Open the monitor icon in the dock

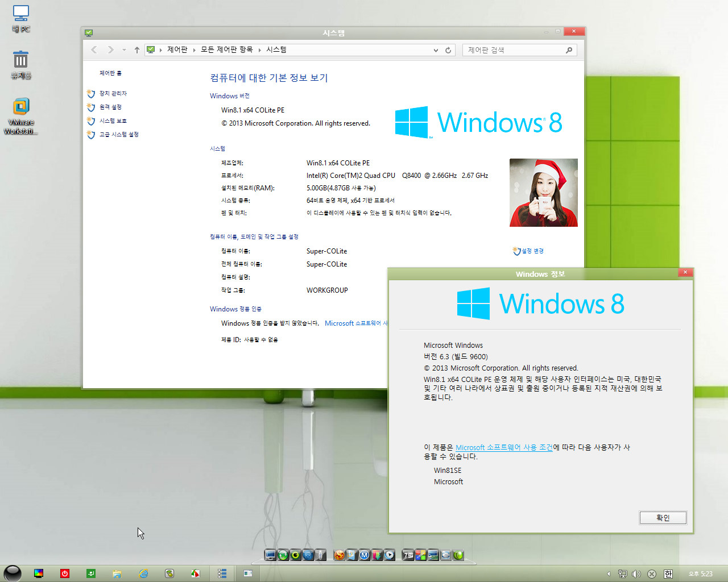click(x=270, y=555)
